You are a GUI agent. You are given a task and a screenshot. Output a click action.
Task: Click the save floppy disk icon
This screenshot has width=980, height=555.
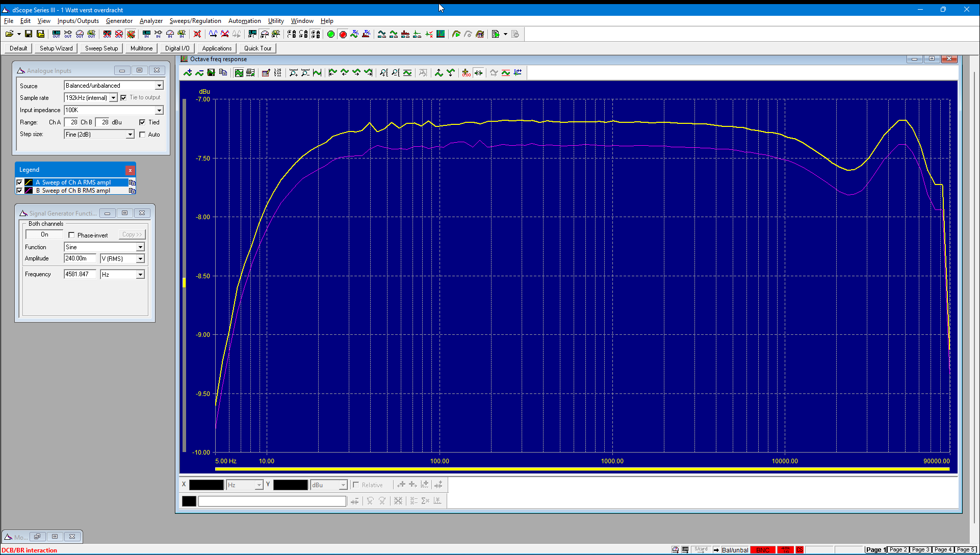[29, 34]
